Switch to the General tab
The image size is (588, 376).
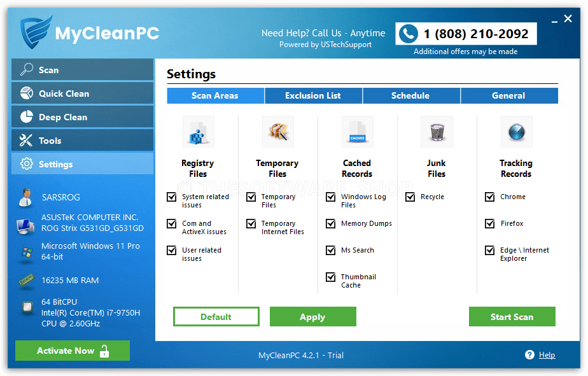pos(509,95)
